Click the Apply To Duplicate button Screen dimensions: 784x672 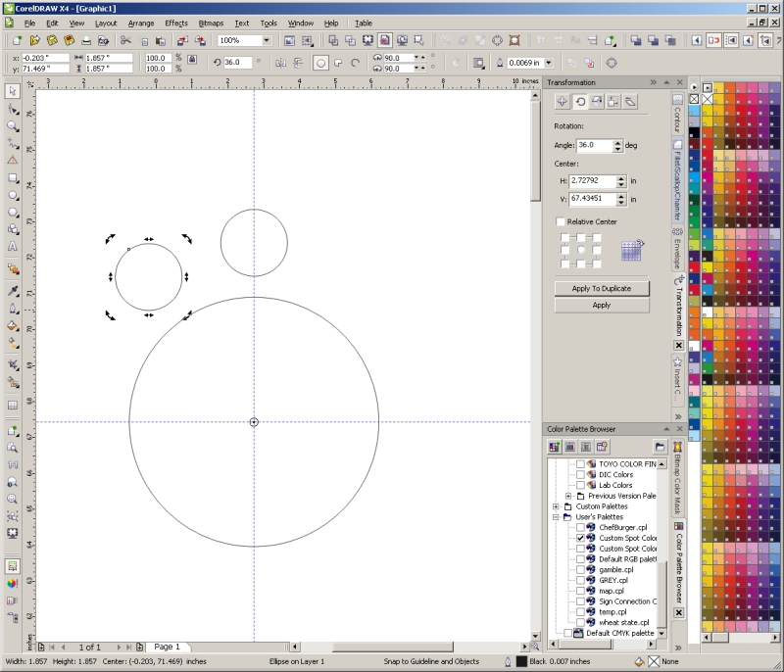tap(602, 288)
